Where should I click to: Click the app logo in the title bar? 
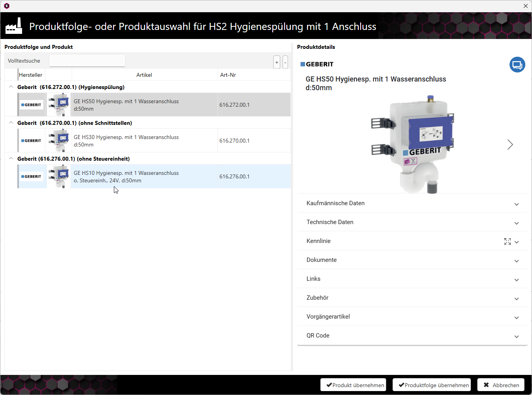pos(7,6)
